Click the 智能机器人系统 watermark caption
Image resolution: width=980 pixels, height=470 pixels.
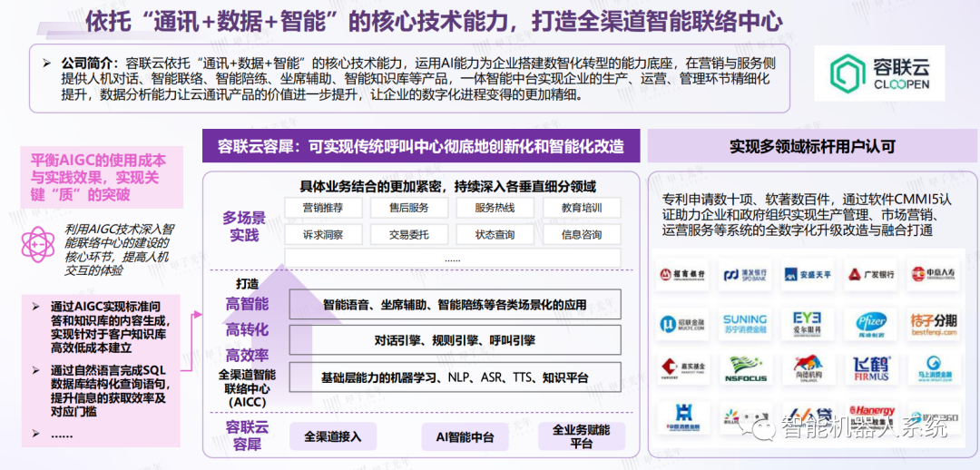tap(863, 428)
